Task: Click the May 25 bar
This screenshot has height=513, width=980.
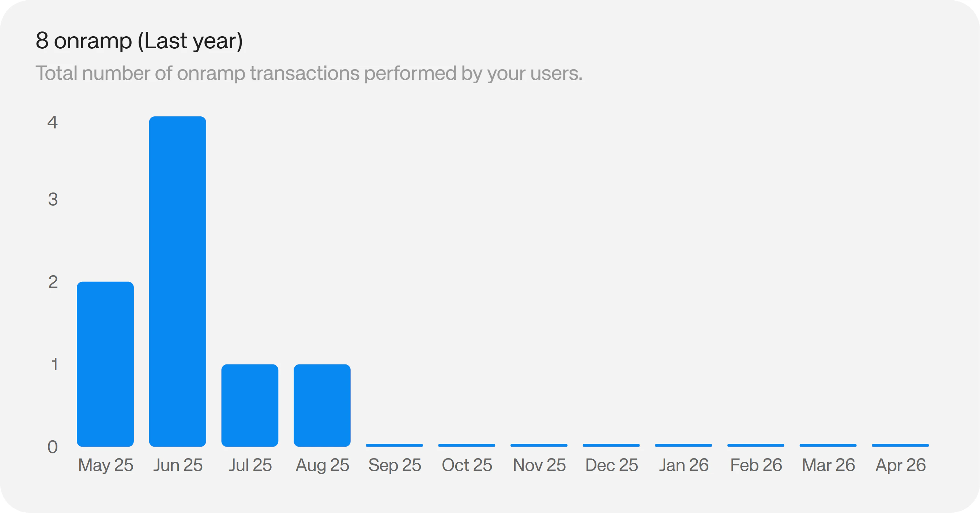Action: click(105, 364)
